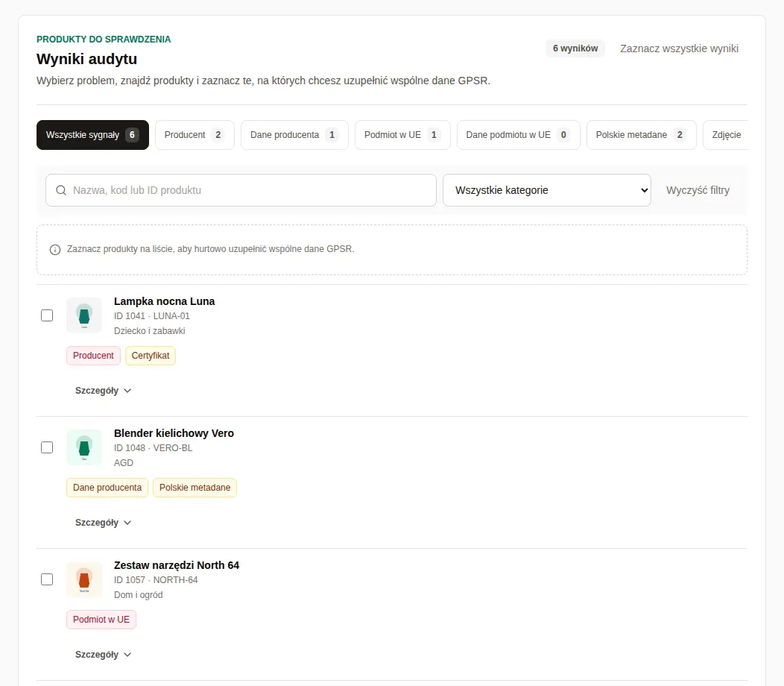Open the Podmiot w UE tab
The image size is (784, 686).
click(x=402, y=135)
